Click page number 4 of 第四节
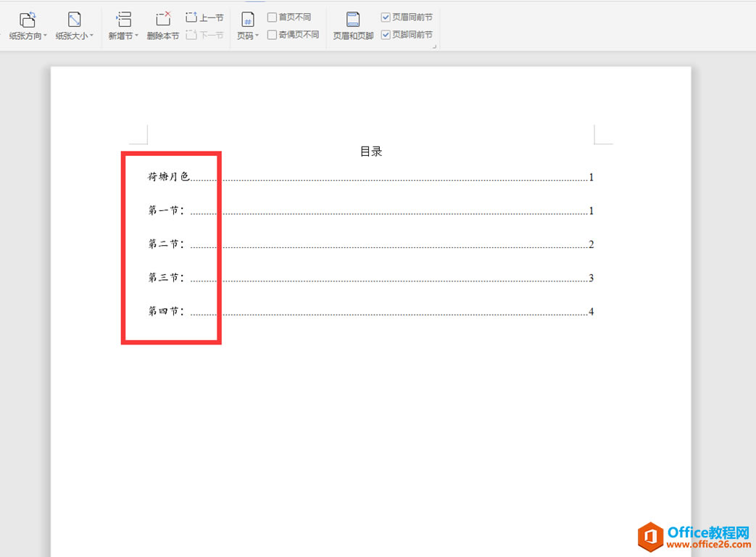756x557 pixels. 591,312
